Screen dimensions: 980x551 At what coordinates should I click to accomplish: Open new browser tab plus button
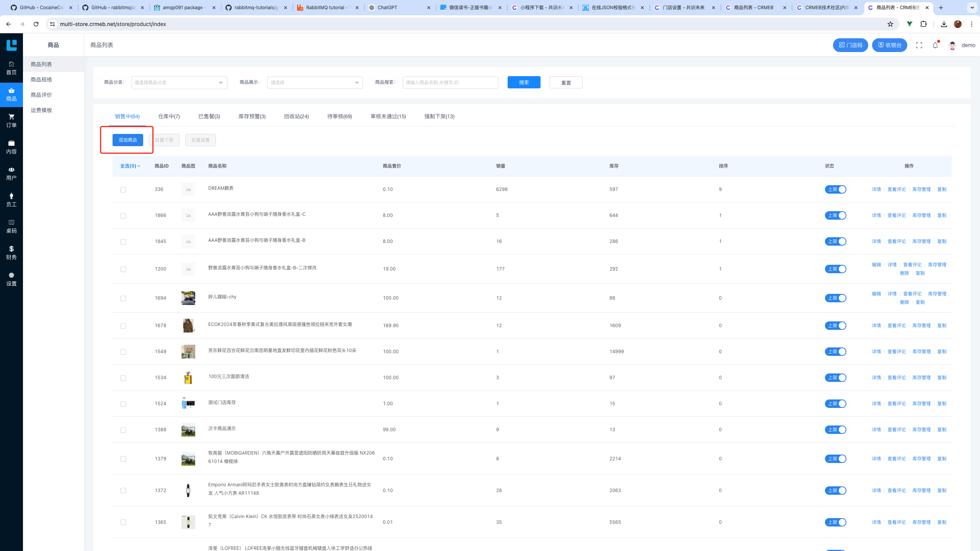click(x=941, y=8)
